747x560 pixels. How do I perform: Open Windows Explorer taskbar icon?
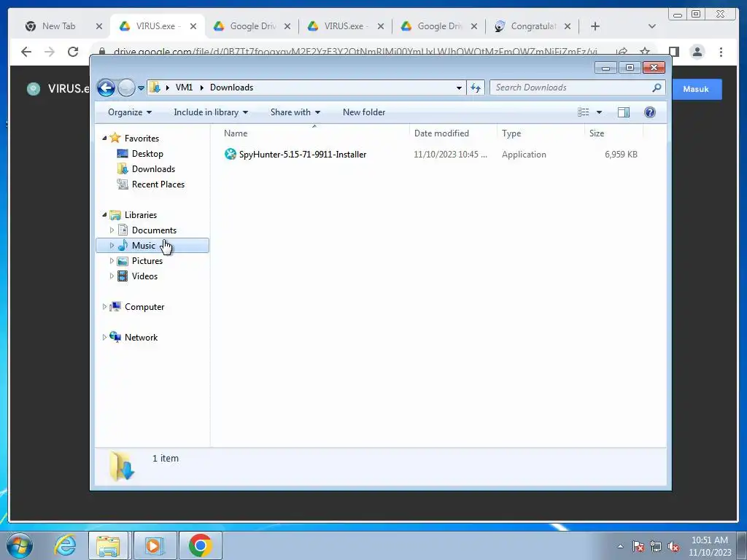point(108,545)
